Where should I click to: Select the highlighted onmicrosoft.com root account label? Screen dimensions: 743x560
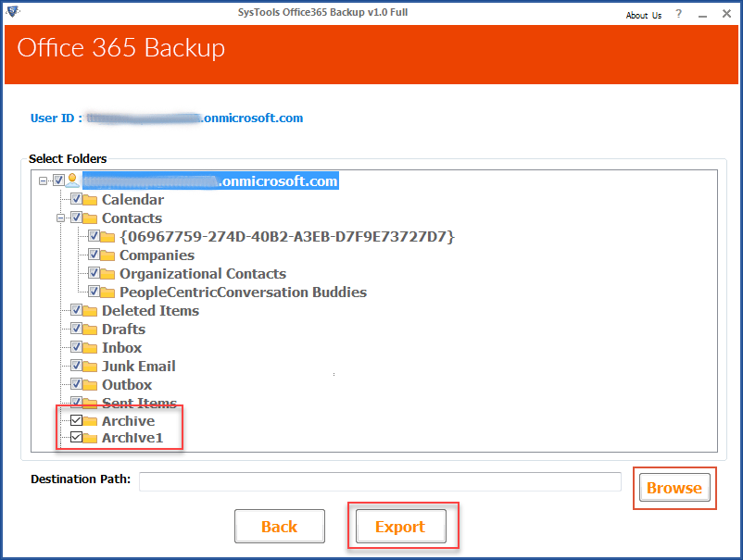click(x=211, y=180)
